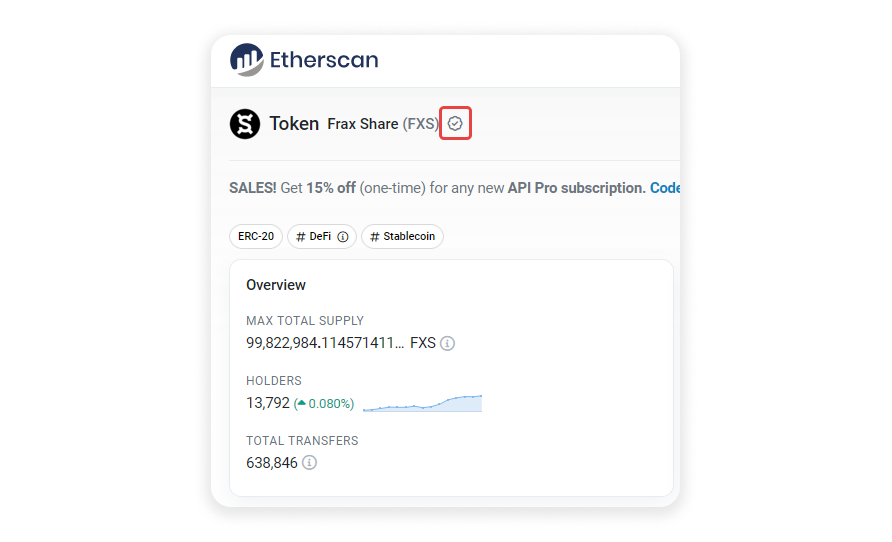Click the 13,792 holders count
Viewport: 892px width, 542px height.
[x=267, y=403]
